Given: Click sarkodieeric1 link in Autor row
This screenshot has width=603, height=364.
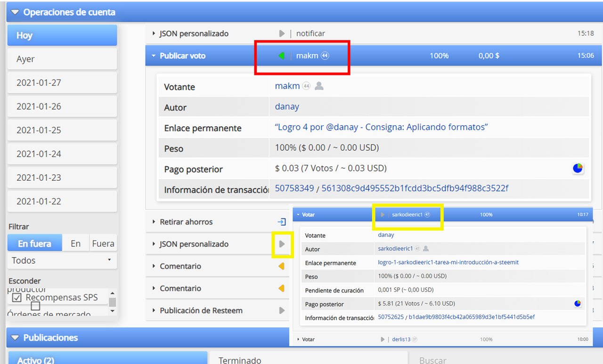Looking at the screenshot, I should pyautogui.click(x=396, y=249).
